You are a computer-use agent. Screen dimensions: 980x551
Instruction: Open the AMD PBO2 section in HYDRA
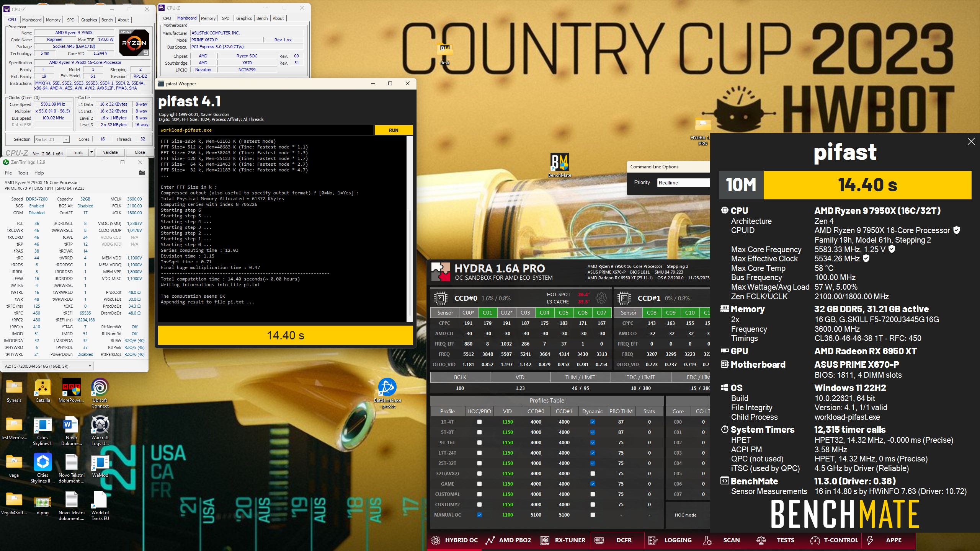(508, 540)
